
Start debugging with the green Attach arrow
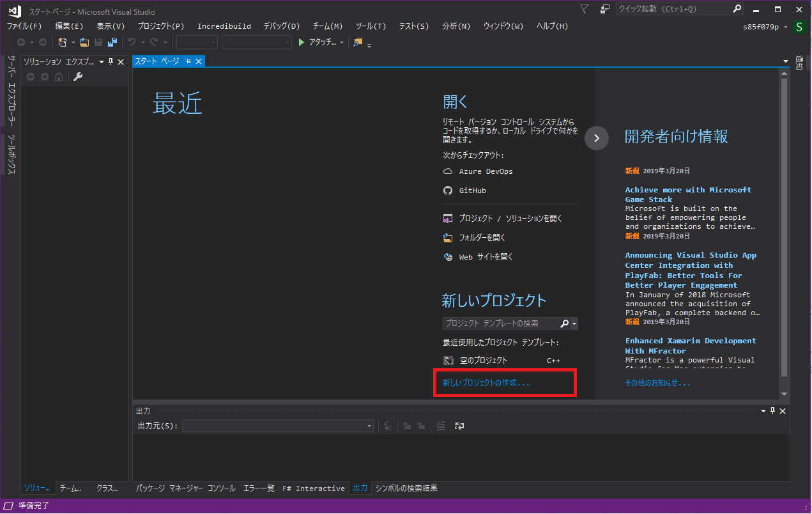point(301,42)
